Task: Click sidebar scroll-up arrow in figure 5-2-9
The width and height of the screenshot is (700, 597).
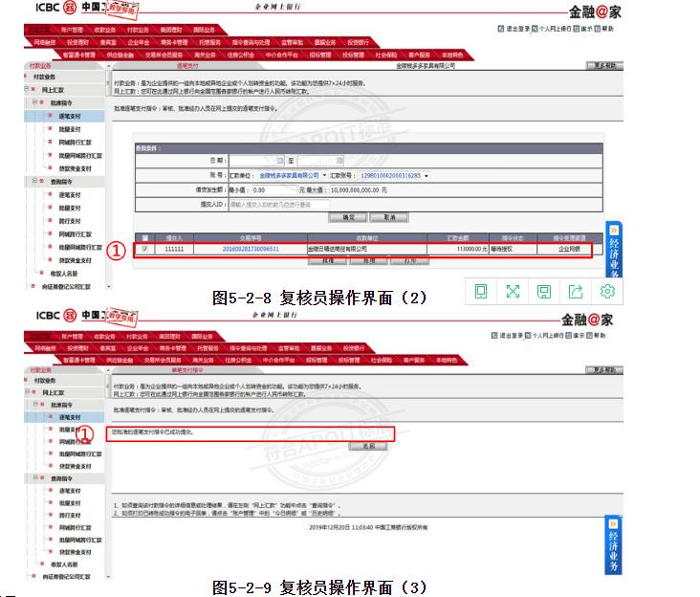Action: point(108,370)
